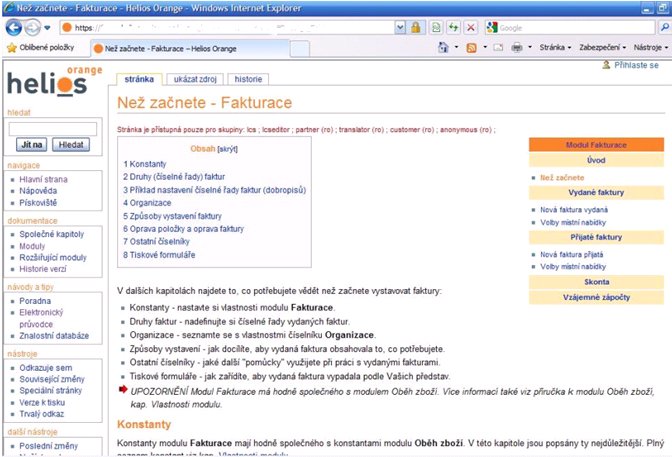
Task: Open the Nová faktura přijatá link
Action: click(x=571, y=254)
